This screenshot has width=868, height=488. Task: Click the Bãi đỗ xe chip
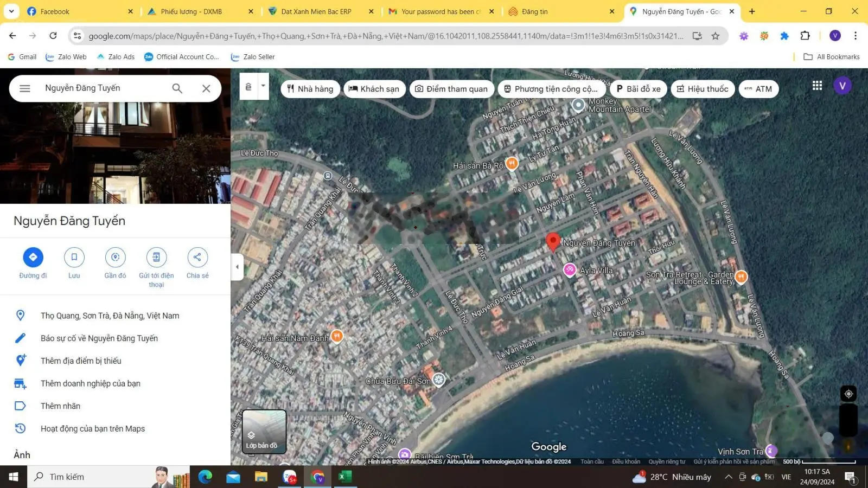coord(639,89)
